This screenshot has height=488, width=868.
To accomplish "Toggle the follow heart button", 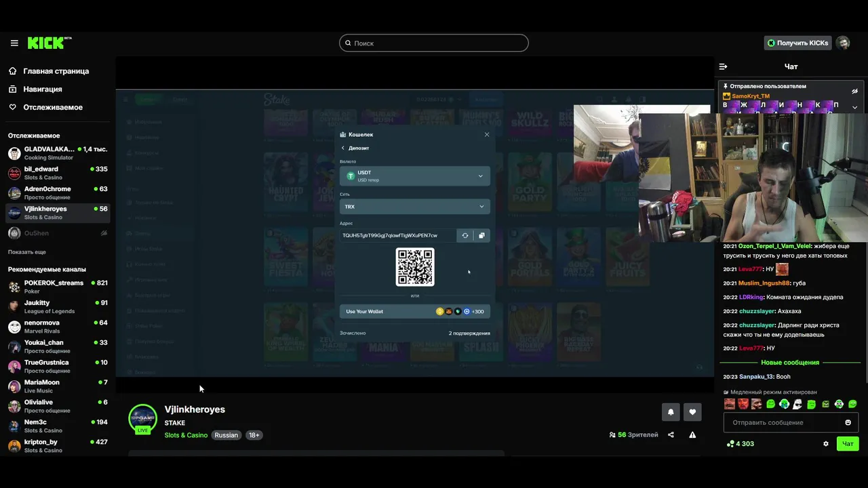I will [x=692, y=412].
